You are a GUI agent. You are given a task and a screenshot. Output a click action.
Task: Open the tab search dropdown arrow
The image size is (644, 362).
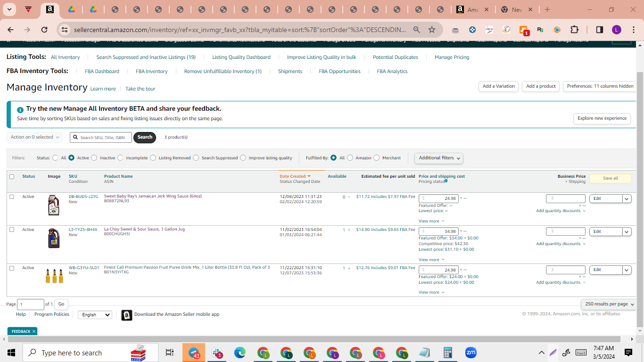coord(9,9)
